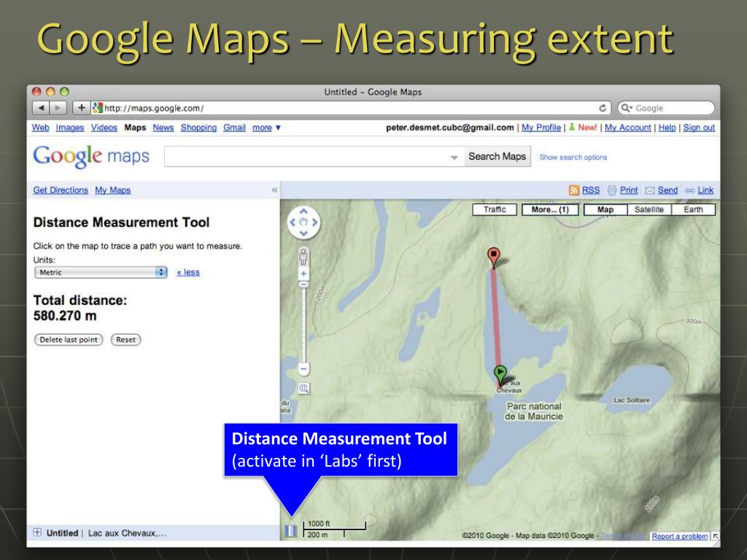Click the zoom slider handle
This screenshot has width=747, height=560.
(303, 284)
